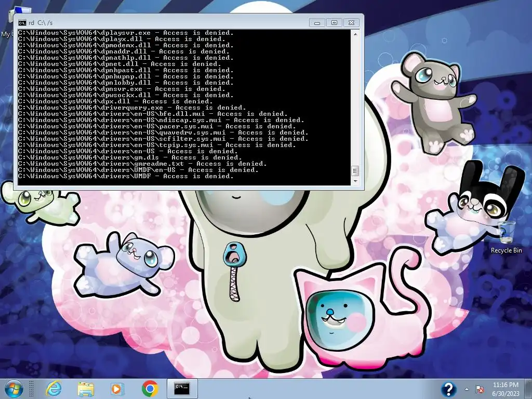Click the tcpip.sys.mui access denied line
532x399 pixels.
[x=157, y=145]
